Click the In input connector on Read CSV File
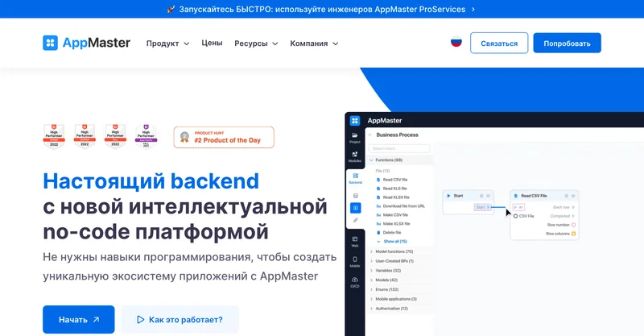This screenshot has width=644, height=336. click(x=518, y=207)
